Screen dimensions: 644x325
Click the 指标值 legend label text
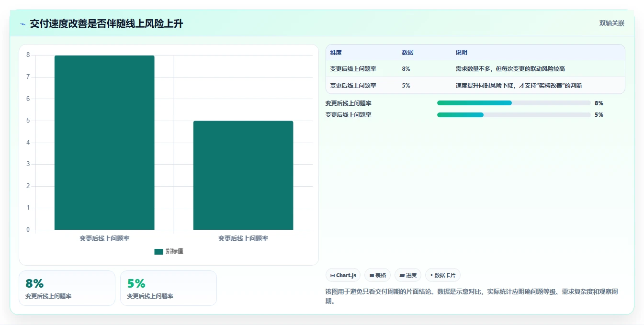click(174, 252)
